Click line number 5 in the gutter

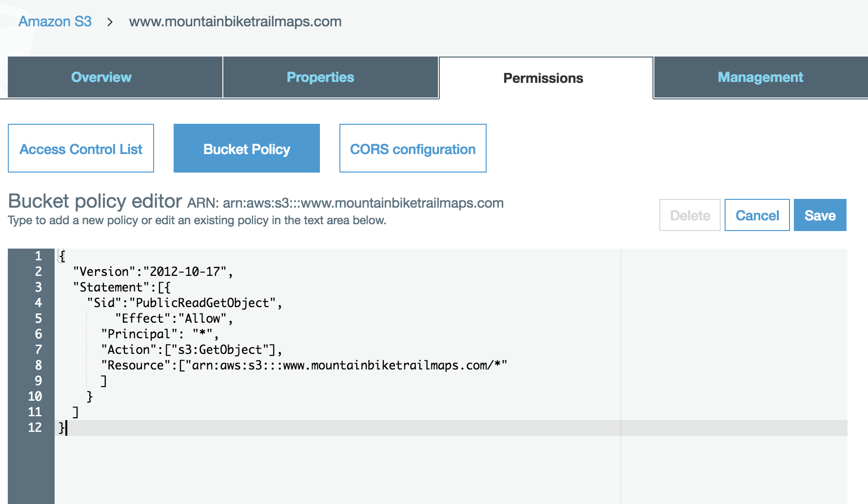click(38, 318)
